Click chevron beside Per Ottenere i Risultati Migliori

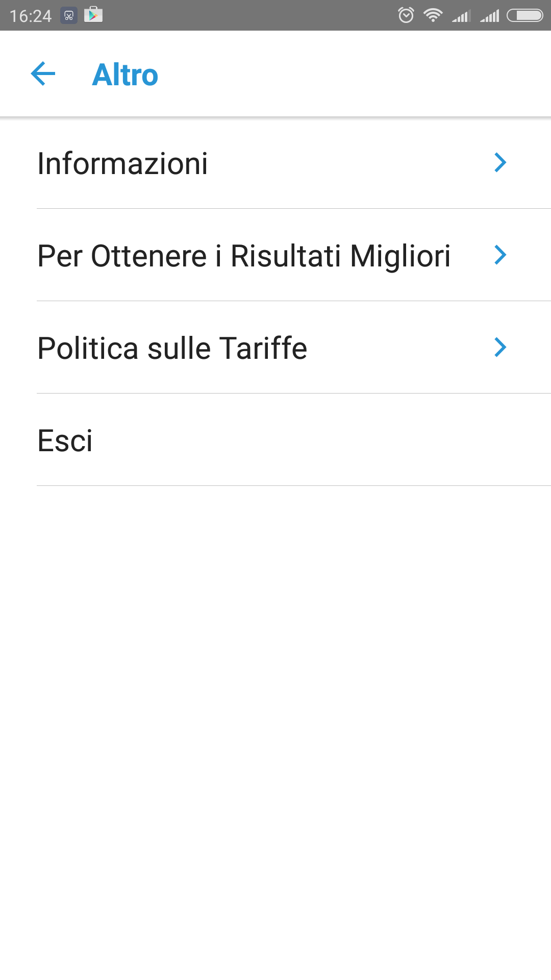coord(500,255)
